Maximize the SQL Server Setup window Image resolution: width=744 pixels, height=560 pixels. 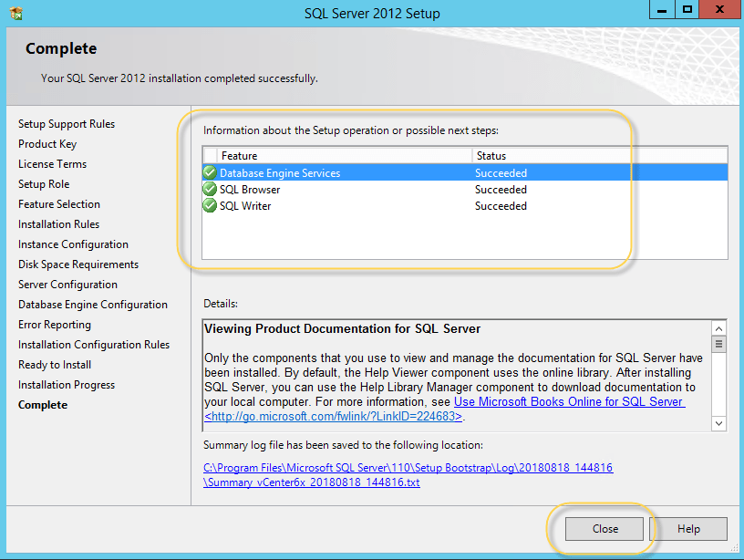click(687, 9)
